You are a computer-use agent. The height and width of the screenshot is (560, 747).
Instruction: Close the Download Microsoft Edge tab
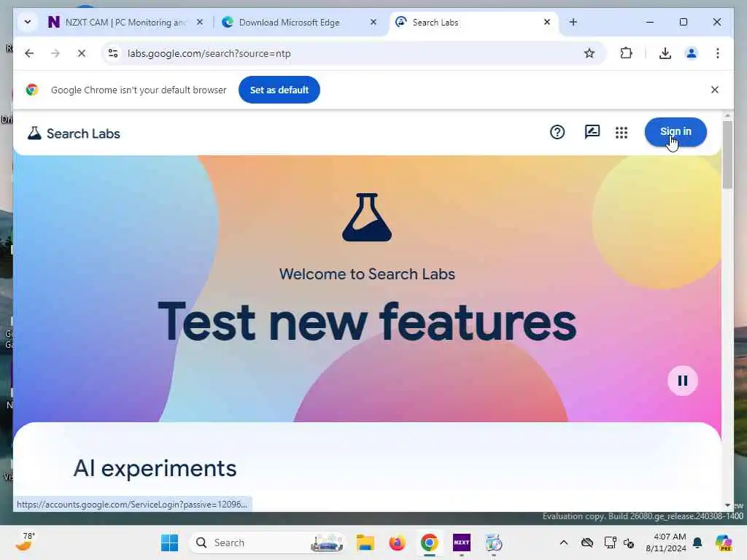pos(373,22)
